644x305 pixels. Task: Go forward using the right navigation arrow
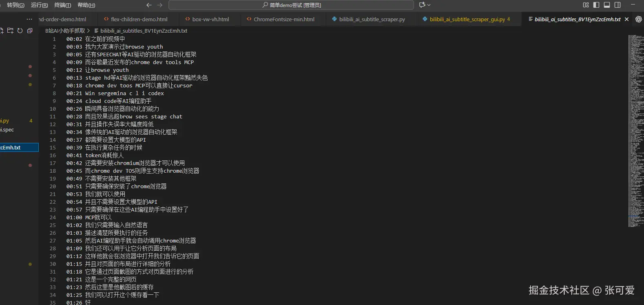[x=160, y=5]
